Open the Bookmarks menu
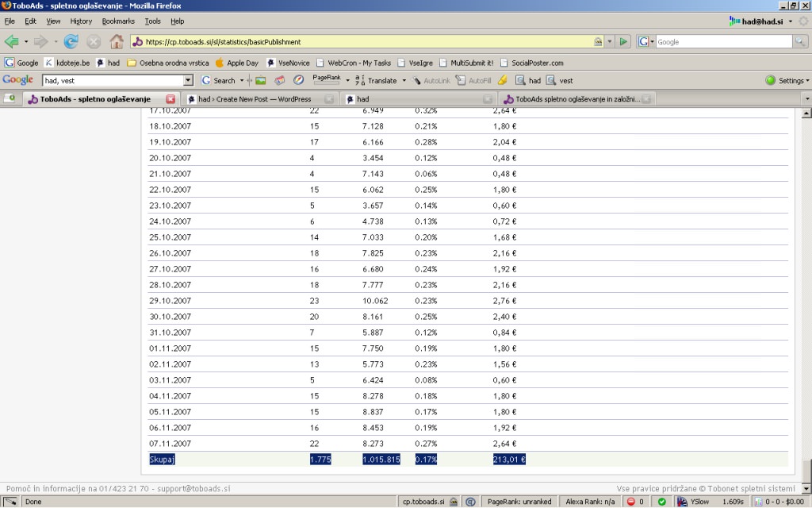 pyautogui.click(x=118, y=21)
